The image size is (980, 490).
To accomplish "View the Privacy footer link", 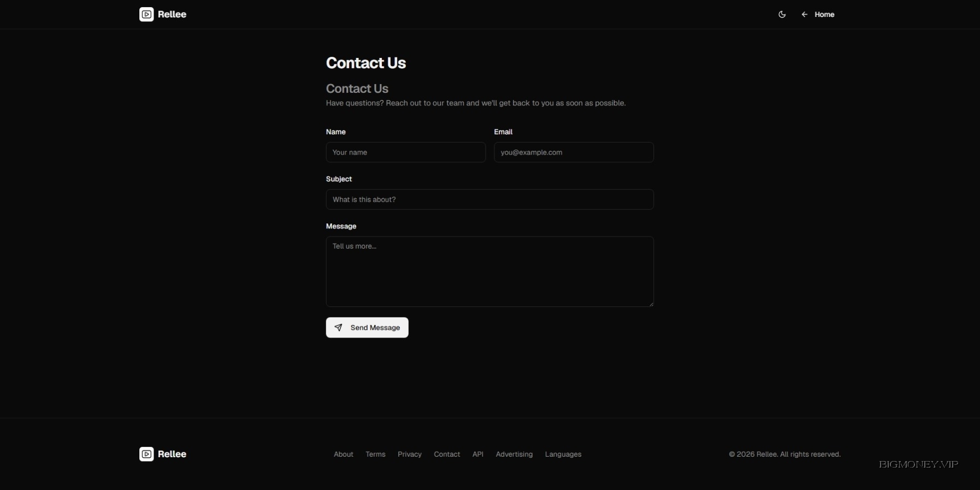I will point(409,454).
